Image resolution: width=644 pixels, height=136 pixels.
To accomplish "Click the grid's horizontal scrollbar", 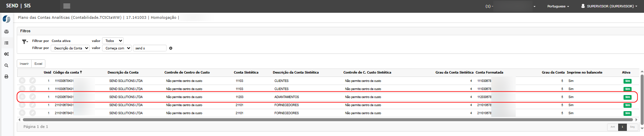I will pyautogui.click(x=328, y=120).
